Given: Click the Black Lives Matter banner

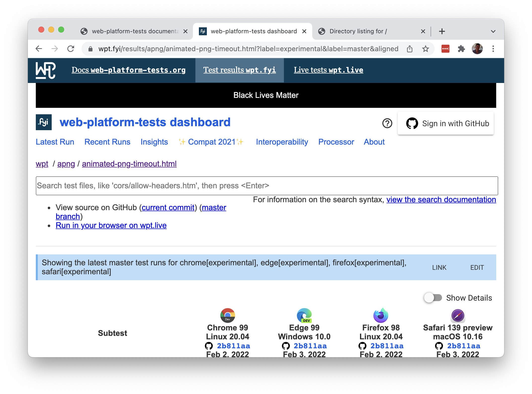Looking at the screenshot, I should tap(266, 95).
